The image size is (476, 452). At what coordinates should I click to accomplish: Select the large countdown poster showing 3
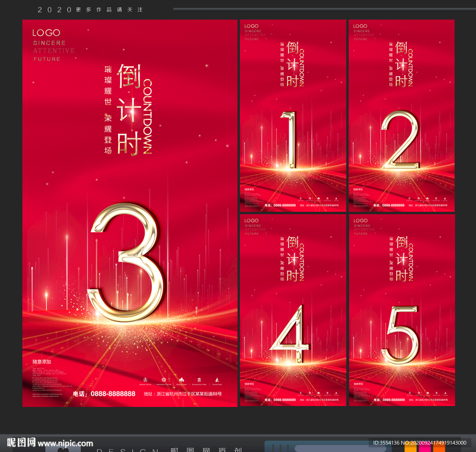(130, 213)
